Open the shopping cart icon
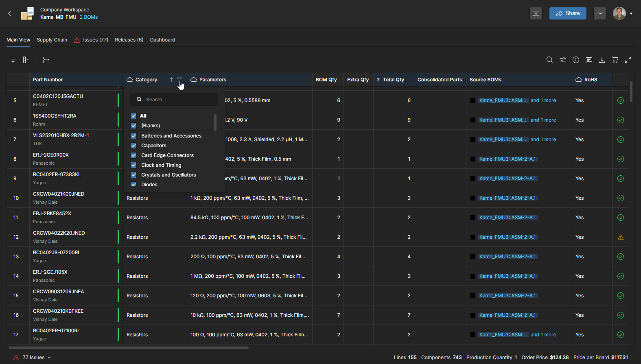Screen dimensions: 641x364 click(615, 60)
